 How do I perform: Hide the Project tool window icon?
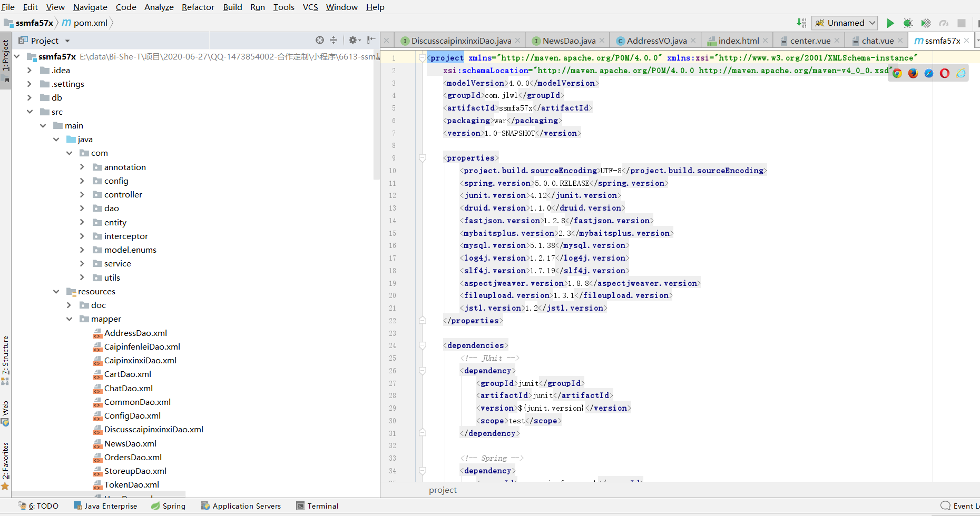(371, 40)
